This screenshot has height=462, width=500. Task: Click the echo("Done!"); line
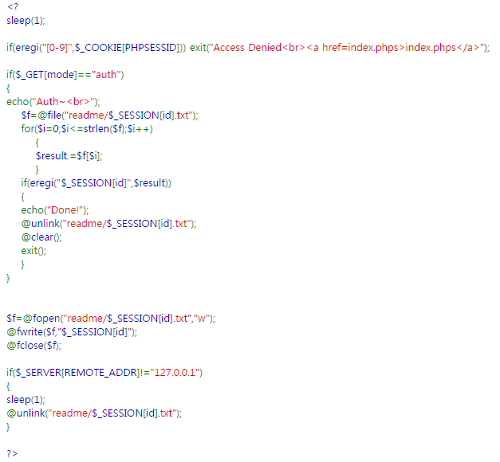coord(55,210)
